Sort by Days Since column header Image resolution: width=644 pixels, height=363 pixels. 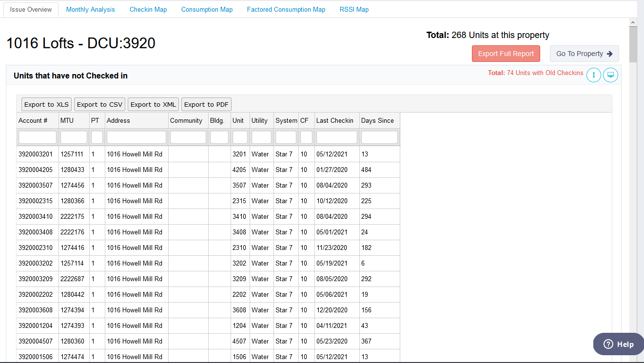point(377,120)
